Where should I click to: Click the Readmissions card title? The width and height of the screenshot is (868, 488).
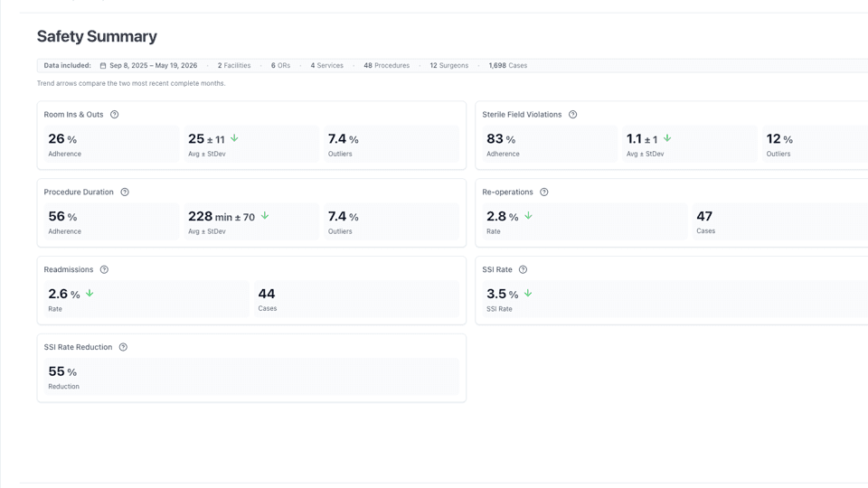69,269
